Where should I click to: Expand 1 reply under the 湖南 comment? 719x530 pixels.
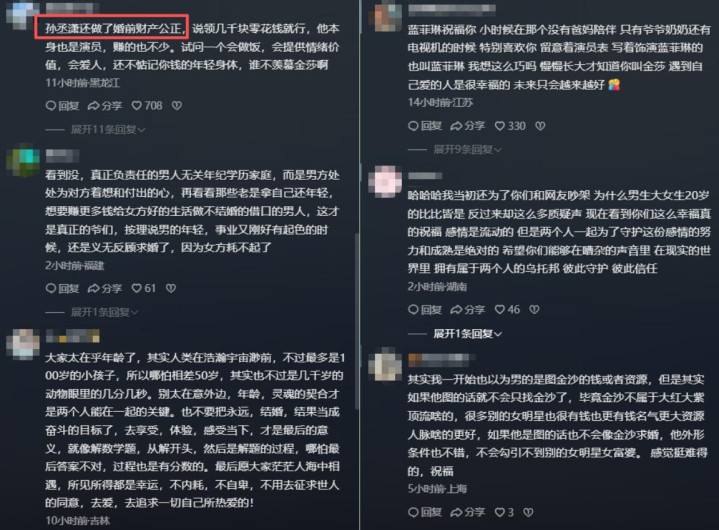pos(468,334)
